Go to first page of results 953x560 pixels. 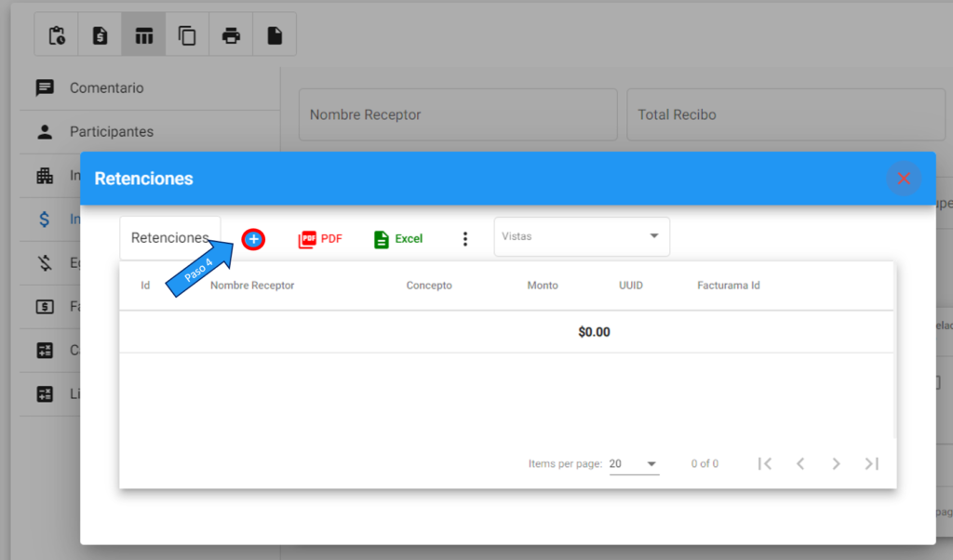[x=765, y=464]
